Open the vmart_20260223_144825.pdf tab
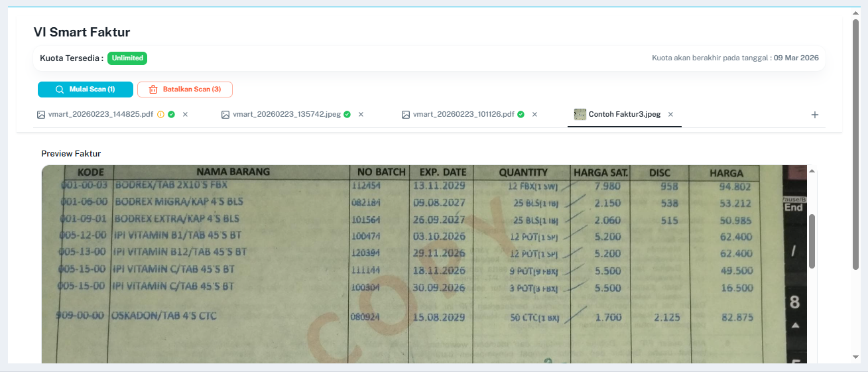Viewport: 868px width, 372px height. point(95,115)
